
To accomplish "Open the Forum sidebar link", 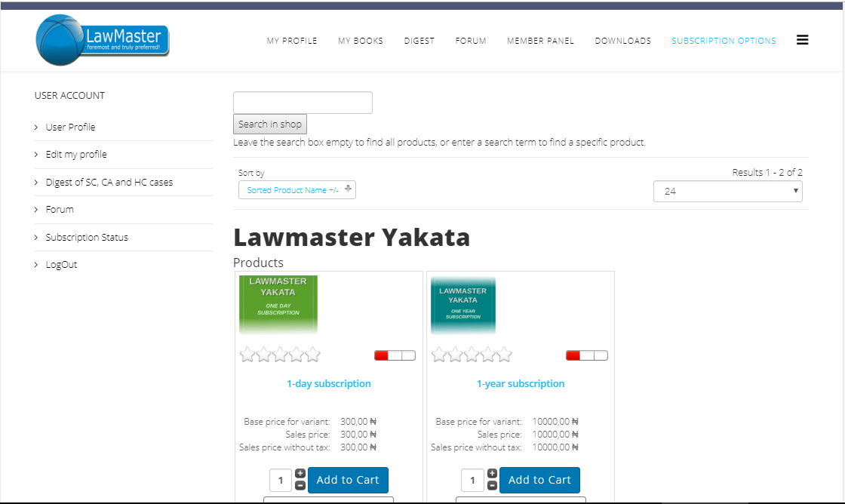I will [60, 210].
